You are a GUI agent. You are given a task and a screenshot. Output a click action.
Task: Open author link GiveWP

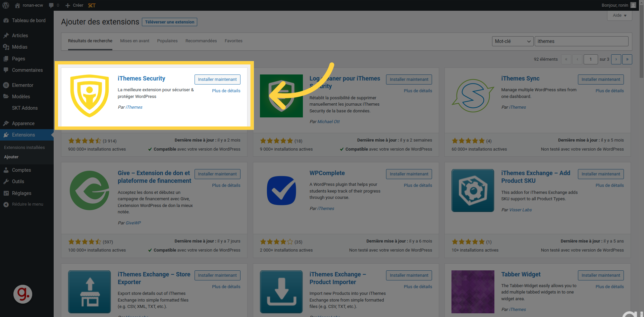pos(133,223)
